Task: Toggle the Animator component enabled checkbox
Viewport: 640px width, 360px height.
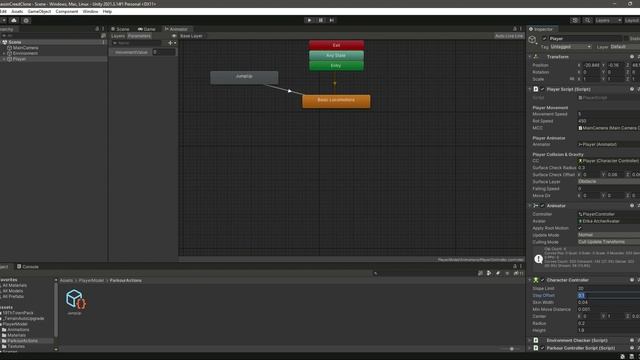Action: (542, 206)
